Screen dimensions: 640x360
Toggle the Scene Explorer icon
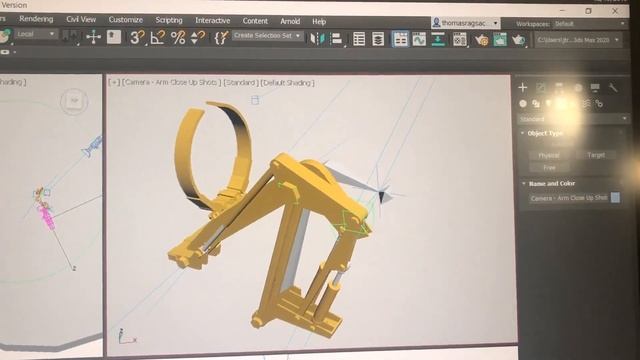point(359,39)
